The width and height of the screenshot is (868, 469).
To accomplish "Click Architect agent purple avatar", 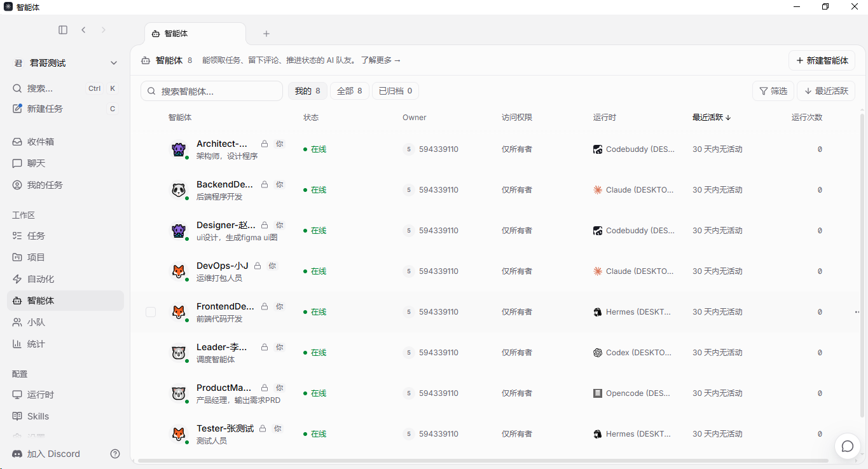I will pyautogui.click(x=179, y=149).
